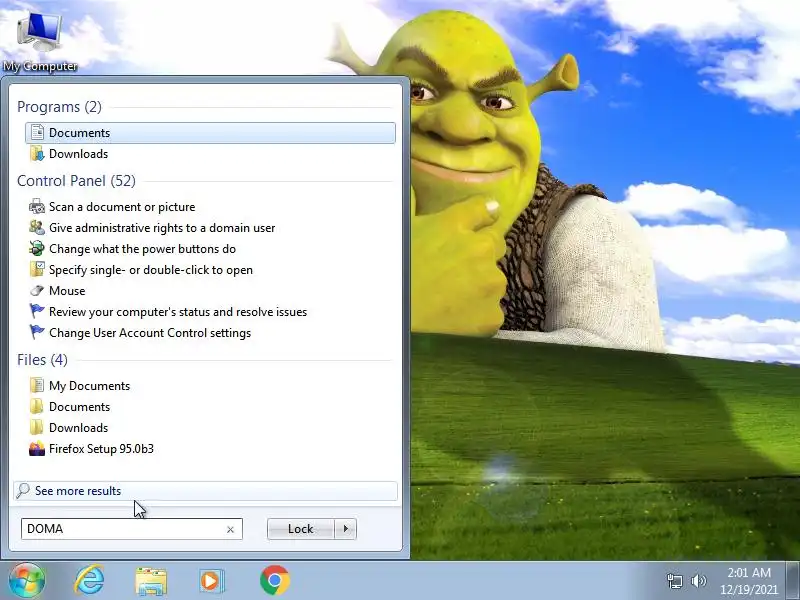Image resolution: width=800 pixels, height=600 pixels.
Task: Click the folder icon beside My Documents
Action: click(37, 385)
